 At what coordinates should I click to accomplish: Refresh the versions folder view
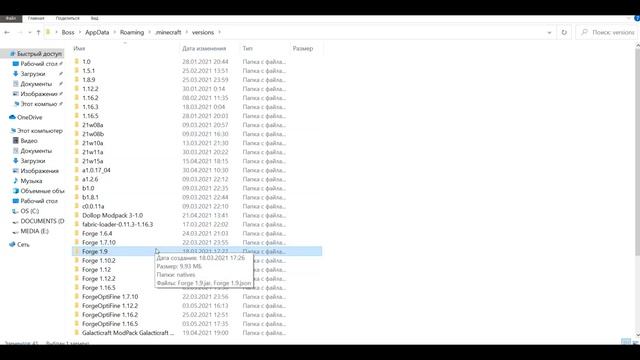tap(564, 32)
